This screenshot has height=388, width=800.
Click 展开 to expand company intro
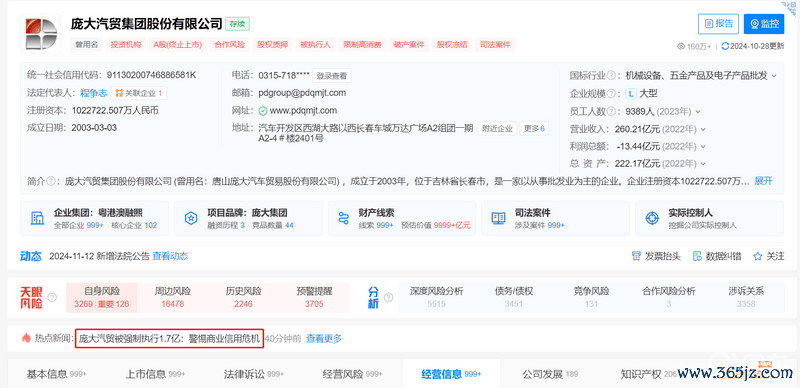tap(763, 181)
